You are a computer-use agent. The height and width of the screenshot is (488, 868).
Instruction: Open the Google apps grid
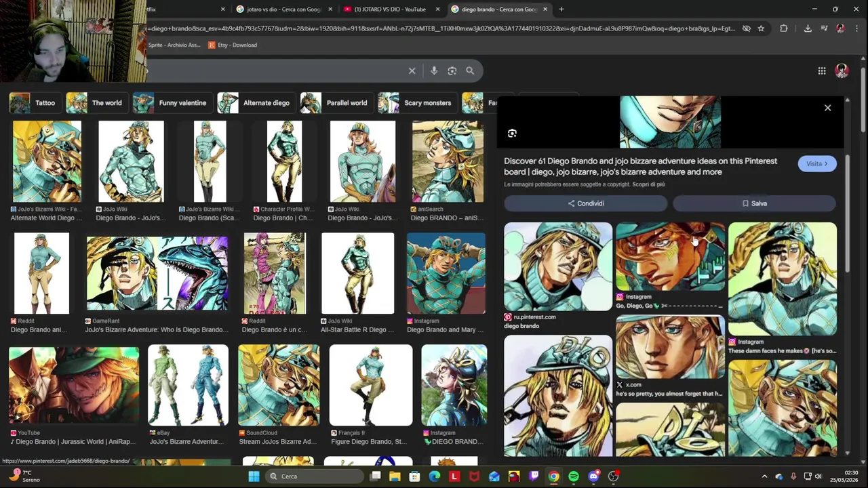point(822,70)
